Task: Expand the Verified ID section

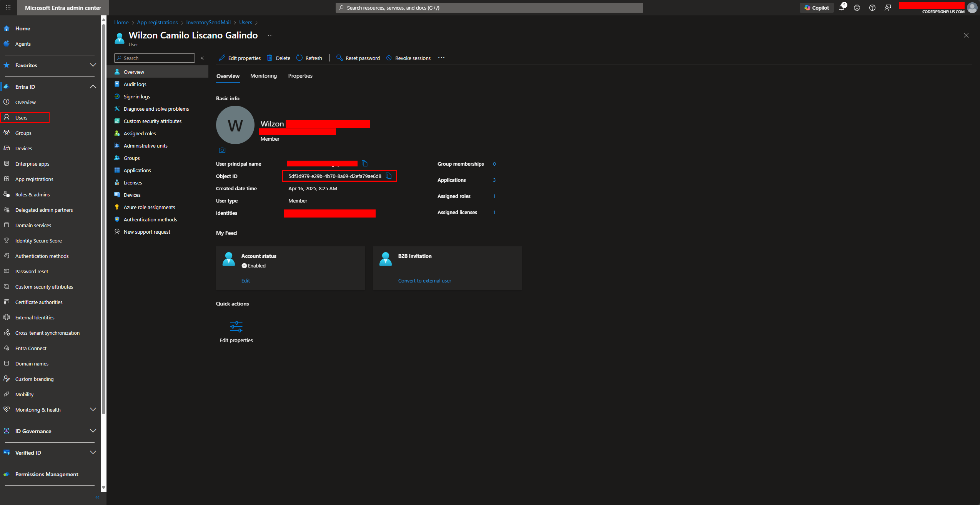Action: pyautogui.click(x=93, y=452)
